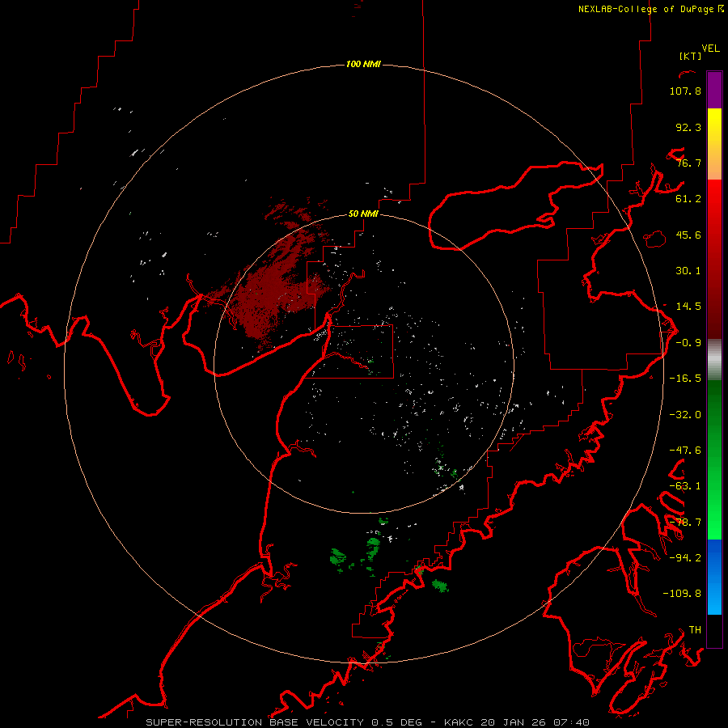Click the 30.1 velocity scale value
Image resolution: width=728 pixels, height=728 pixels.
tap(688, 271)
